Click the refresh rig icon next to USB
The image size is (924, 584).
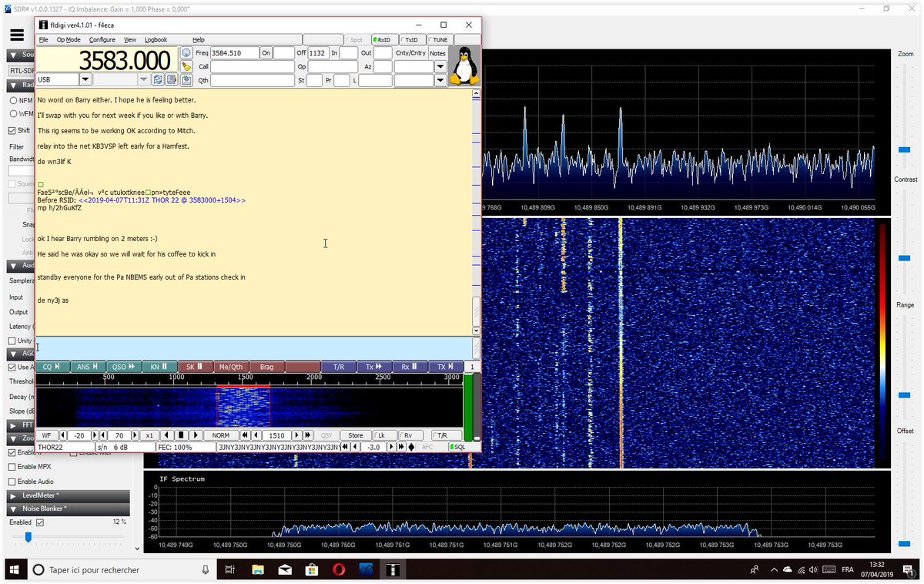coord(158,79)
